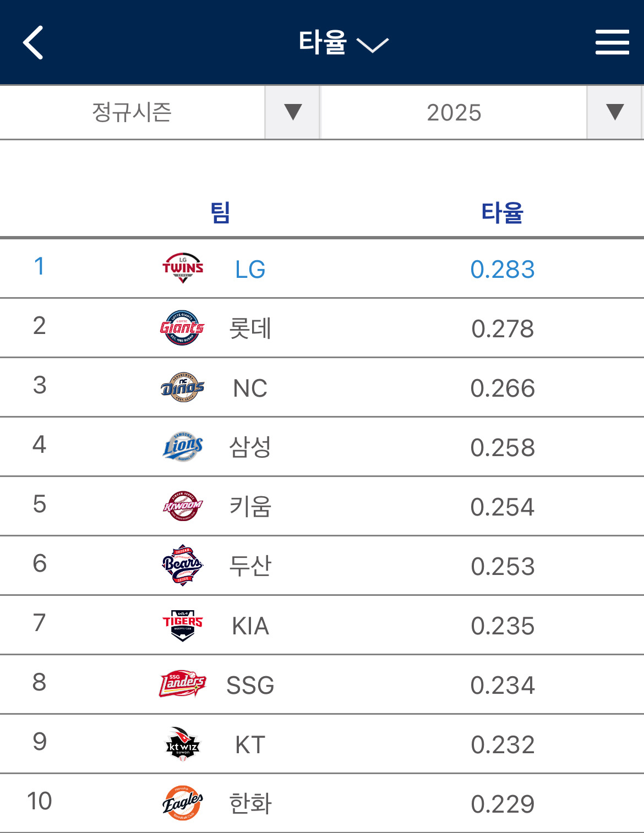Screen dimensions: 644x833
Task: Click the Hanwha Eagles logo
Action: click(183, 803)
